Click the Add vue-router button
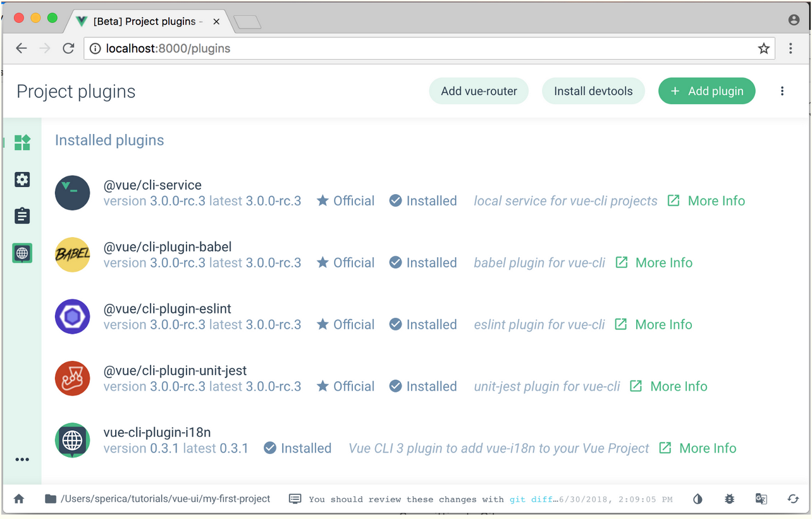Viewport: 812px width, 519px height. [479, 91]
